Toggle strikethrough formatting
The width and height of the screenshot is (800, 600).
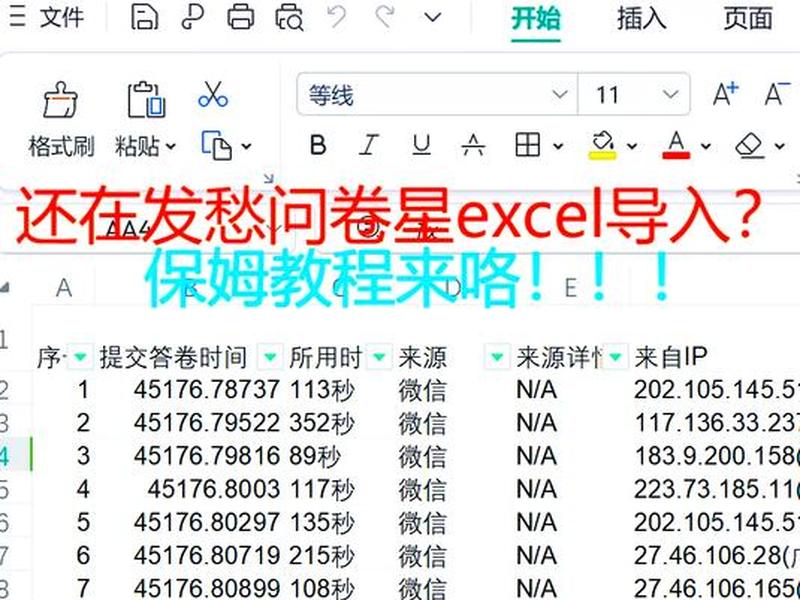473,145
